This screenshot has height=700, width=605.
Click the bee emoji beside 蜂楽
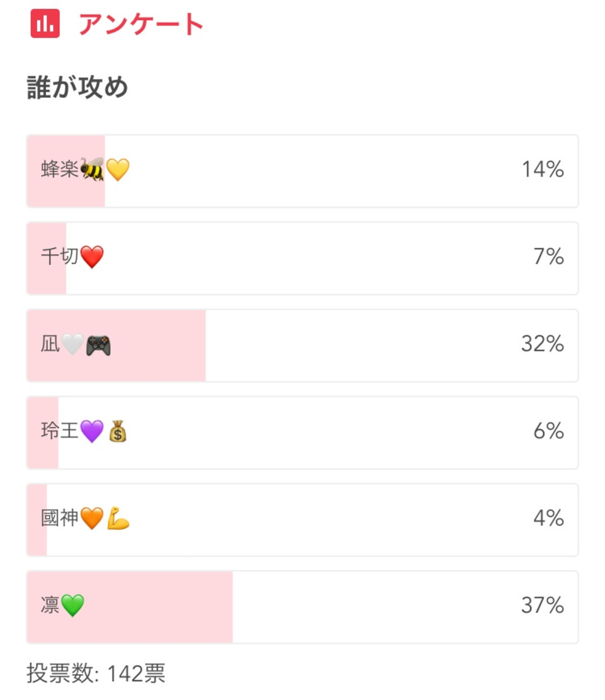93,169
